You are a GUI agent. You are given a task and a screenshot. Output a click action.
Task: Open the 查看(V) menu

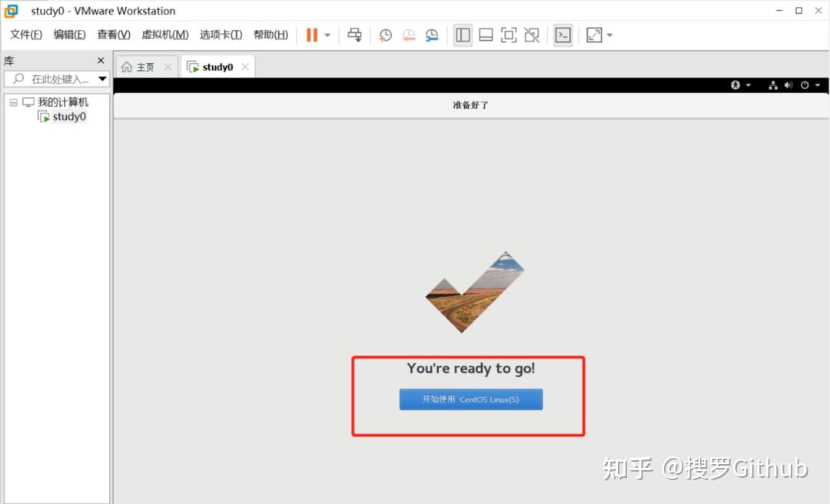113,35
